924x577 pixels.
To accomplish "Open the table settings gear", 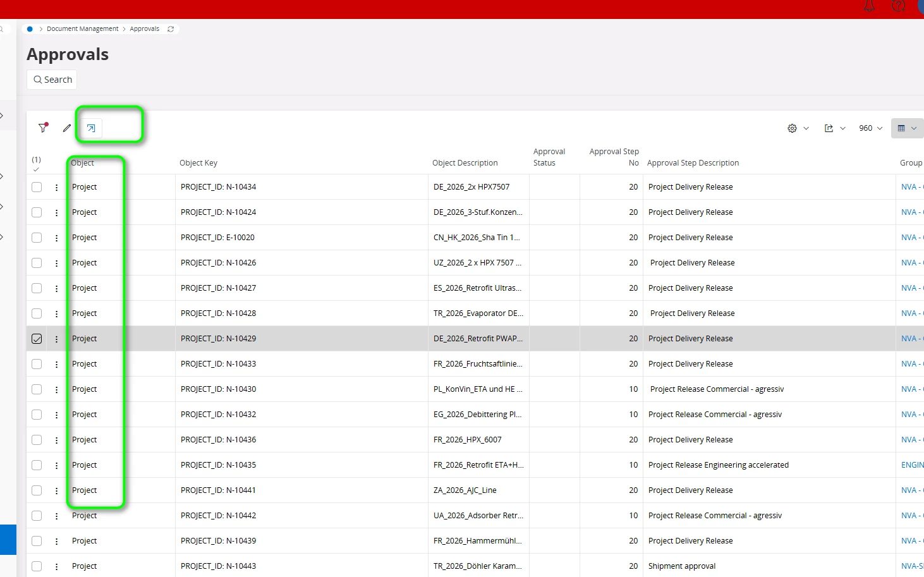I will click(792, 128).
